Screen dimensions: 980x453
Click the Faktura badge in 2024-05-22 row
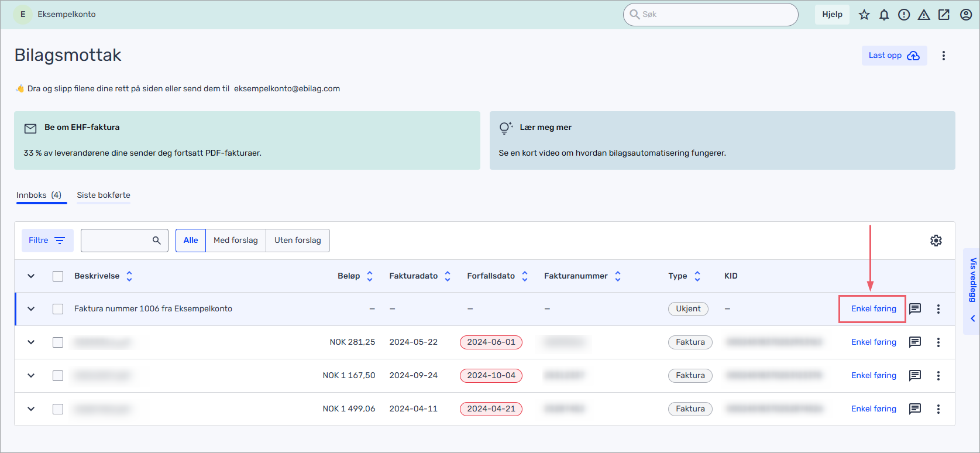(x=690, y=342)
